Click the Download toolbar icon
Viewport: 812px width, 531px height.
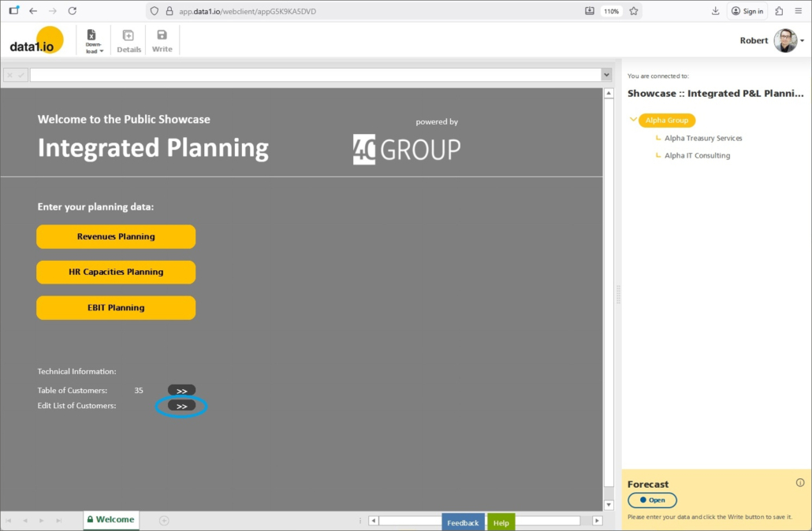(x=93, y=40)
